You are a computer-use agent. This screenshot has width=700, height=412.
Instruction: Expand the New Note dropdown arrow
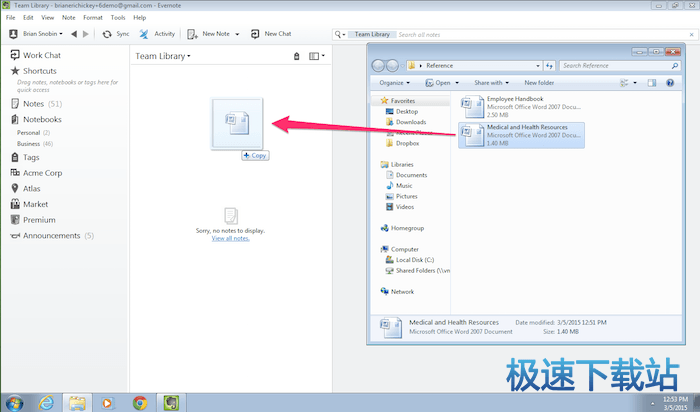(x=237, y=34)
